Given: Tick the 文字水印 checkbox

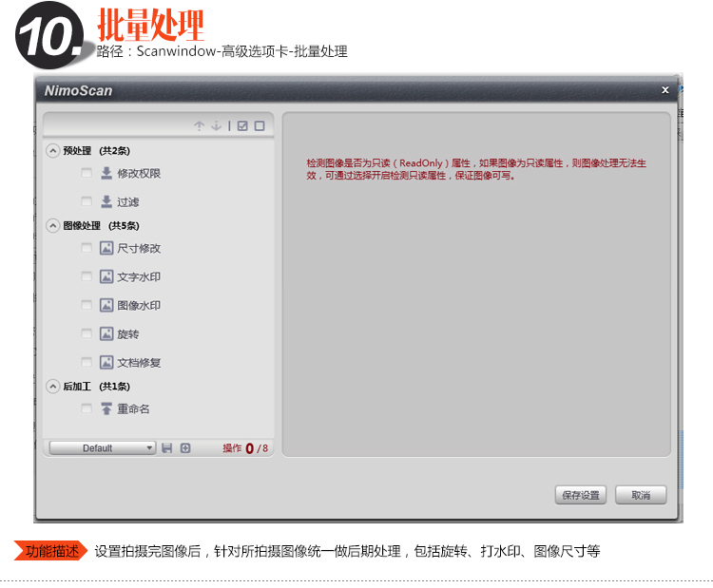Looking at the screenshot, I should tap(87, 276).
